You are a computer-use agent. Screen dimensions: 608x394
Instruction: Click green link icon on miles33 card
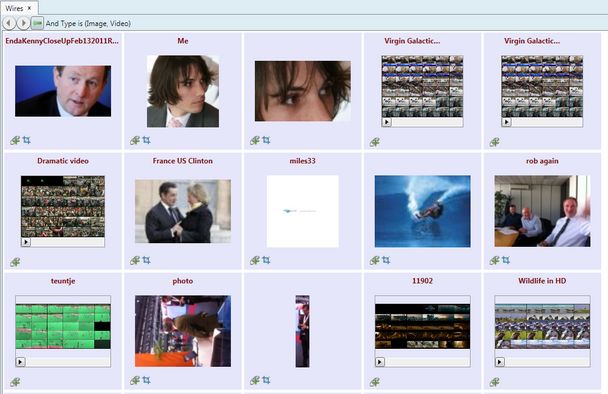click(254, 260)
